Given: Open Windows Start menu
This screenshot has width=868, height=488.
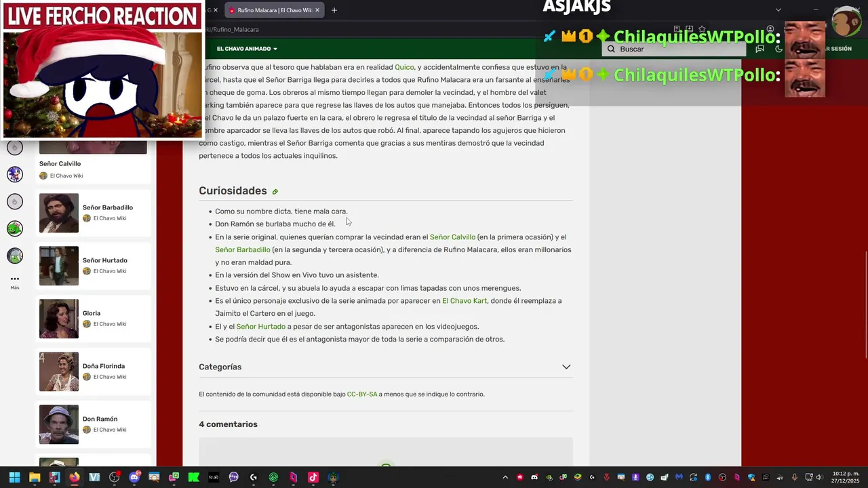Looking at the screenshot, I should click(x=14, y=477).
